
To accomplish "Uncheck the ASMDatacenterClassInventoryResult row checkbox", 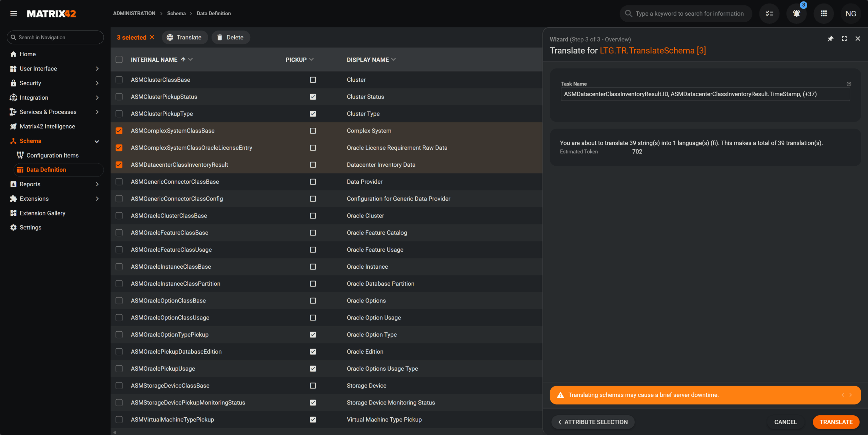I will 119,165.
